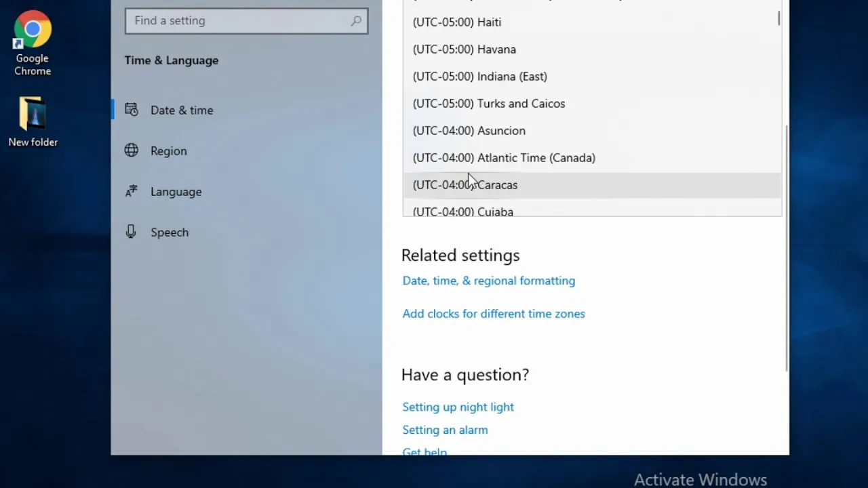Open the Setting up night light help link

(x=458, y=407)
